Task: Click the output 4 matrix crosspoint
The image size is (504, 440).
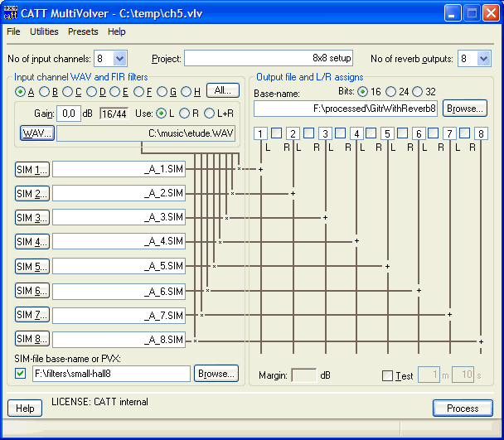Action: pyautogui.click(x=356, y=241)
